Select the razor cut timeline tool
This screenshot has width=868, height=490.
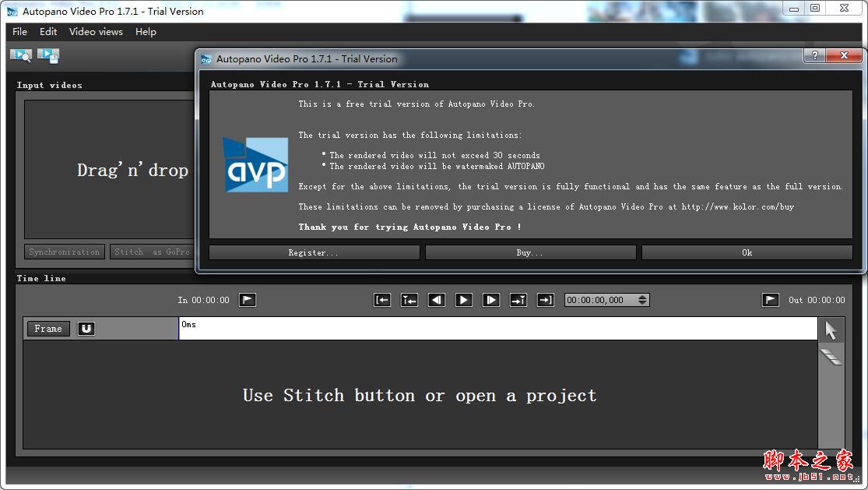831,357
